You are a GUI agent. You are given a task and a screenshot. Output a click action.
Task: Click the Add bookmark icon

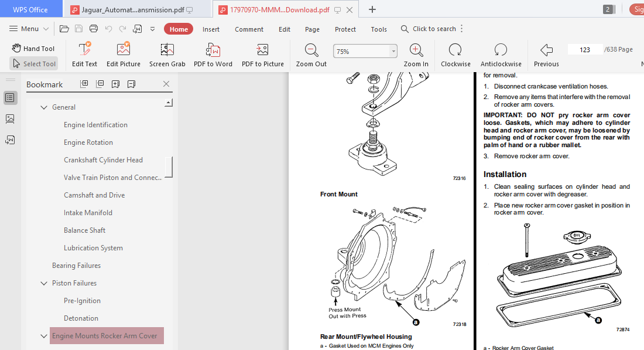point(115,84)
